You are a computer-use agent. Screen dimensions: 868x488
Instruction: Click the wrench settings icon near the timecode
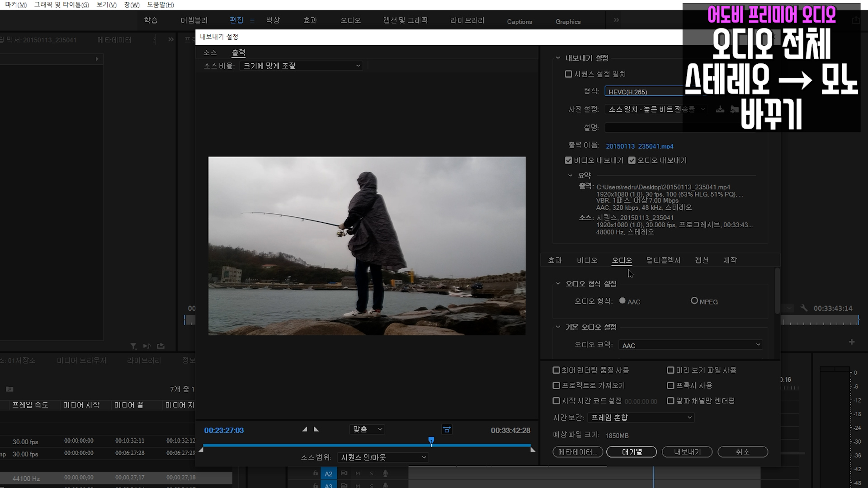coord(804,308)
